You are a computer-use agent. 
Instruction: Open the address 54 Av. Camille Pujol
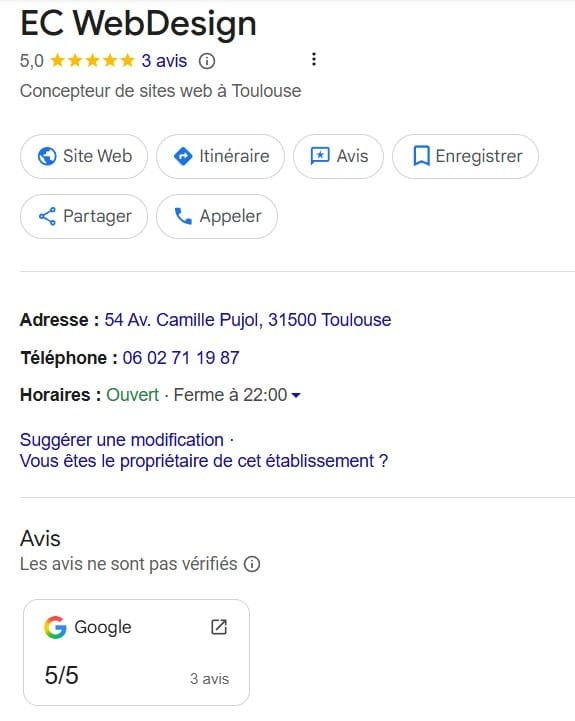coord(247,320)
